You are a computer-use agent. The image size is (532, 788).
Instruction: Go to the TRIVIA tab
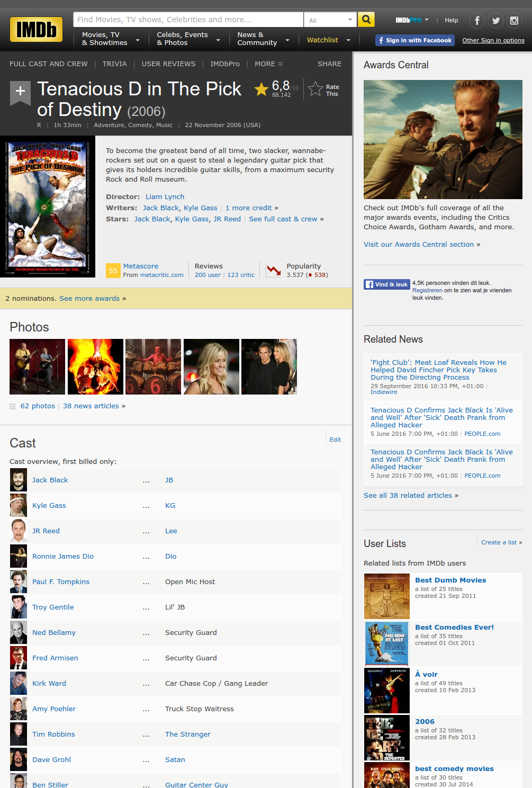click(114, 64)
